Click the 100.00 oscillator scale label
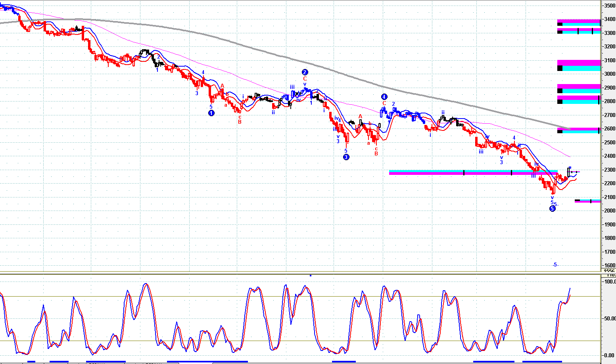 pyautogui.click(x=609, y=282)
